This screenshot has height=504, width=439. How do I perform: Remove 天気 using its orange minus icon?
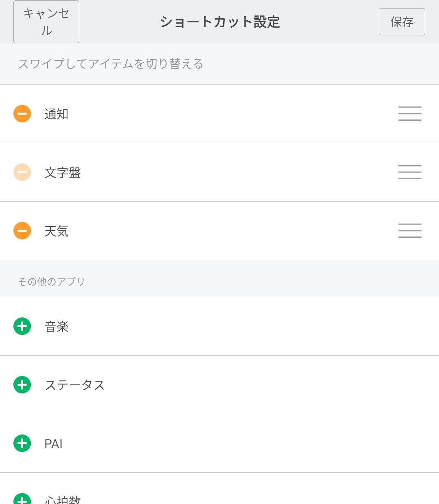pyautogui.click(x=22, y=231)
